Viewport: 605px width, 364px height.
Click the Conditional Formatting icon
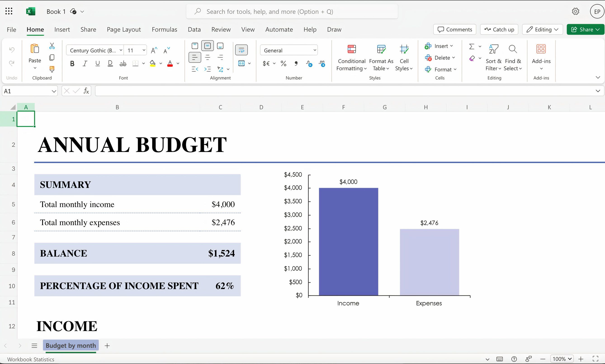click(x=352, y=49)
